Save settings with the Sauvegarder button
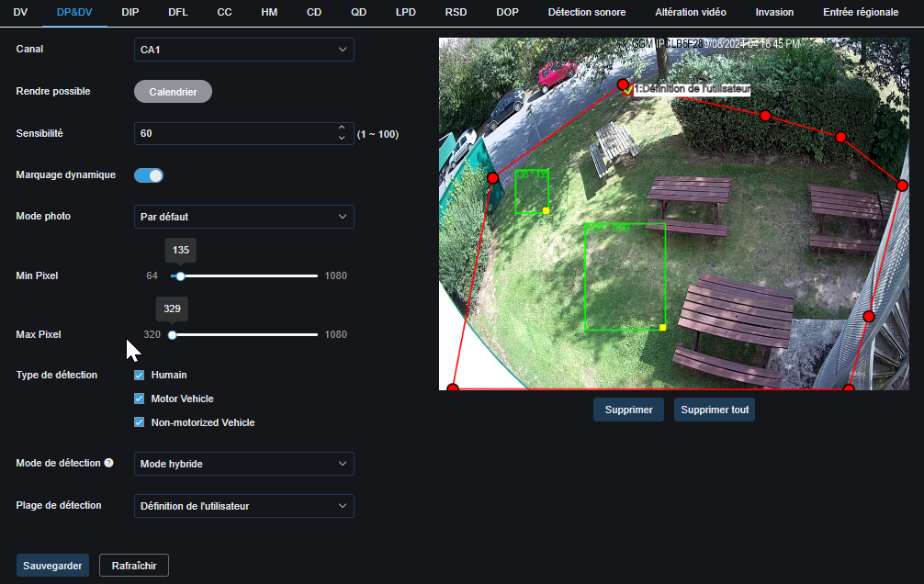Screen dimensions: 924x584 tap(52, 565)
